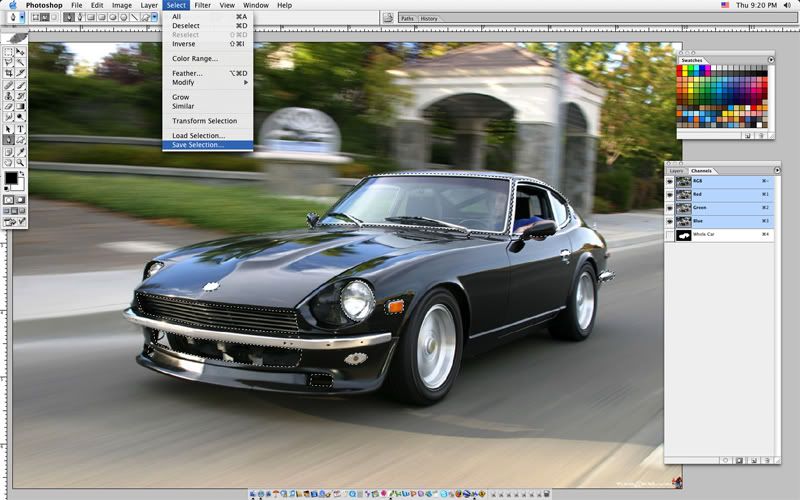Switch to the Layers tab

[676, 170]
